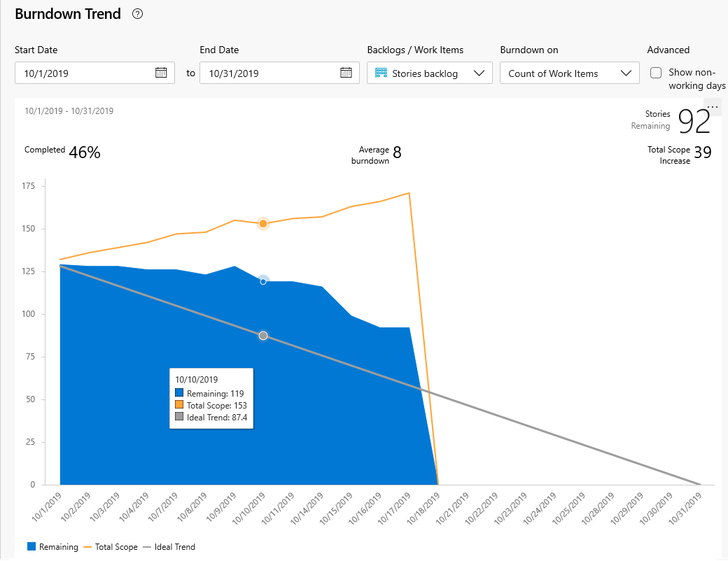Click the x-axis label 10/24/2019

point(540,509)
